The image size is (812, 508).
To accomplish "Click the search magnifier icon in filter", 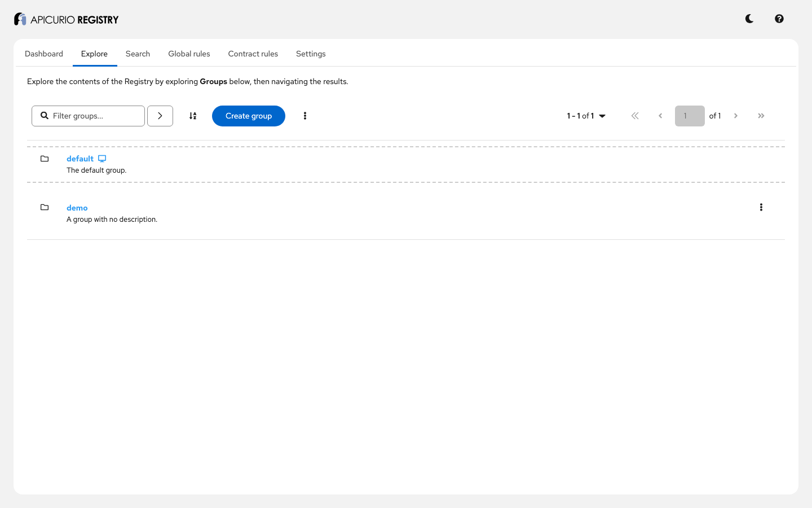I will point(45,116).
